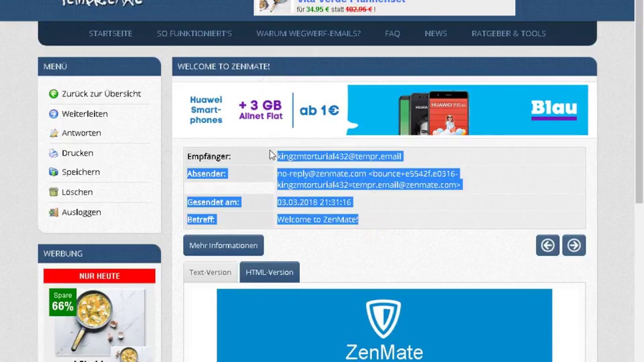Click the Ausloggen logout icon
Viewport: 644px width, 362px height.
tap(53, 212)
